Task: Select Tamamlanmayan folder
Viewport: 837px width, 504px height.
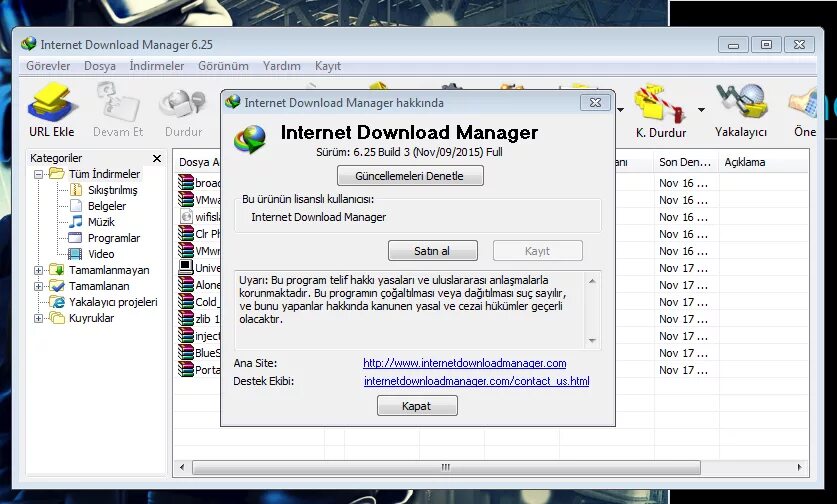Action: 109,270
